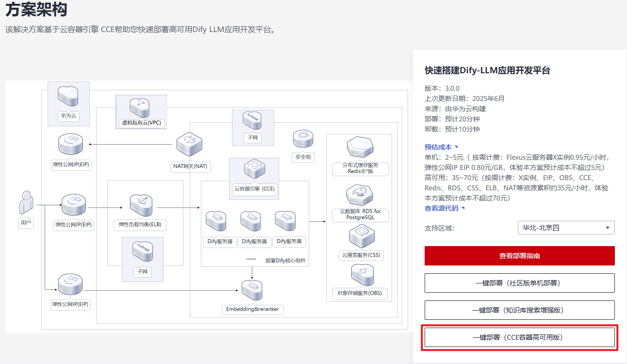Click the 弹性负载均衡(ELB) label
This screenshot has height=364, width=627.
pos(140,225)
